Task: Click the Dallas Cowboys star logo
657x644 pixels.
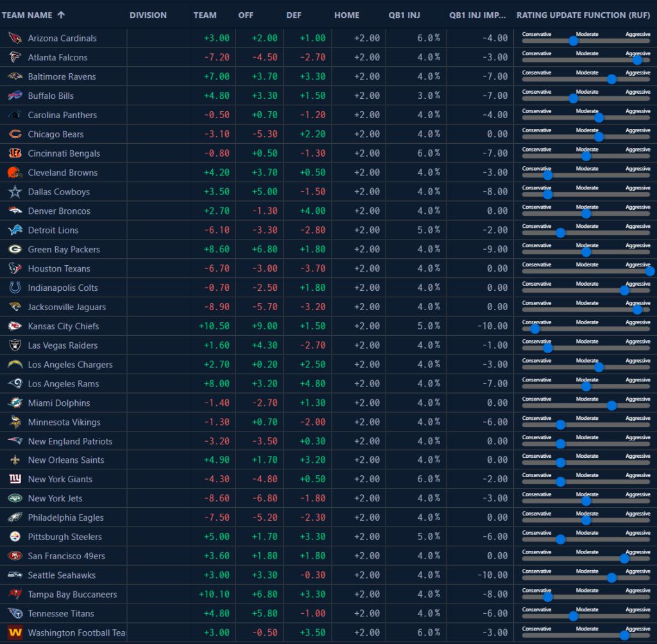Action: (15, 191)
